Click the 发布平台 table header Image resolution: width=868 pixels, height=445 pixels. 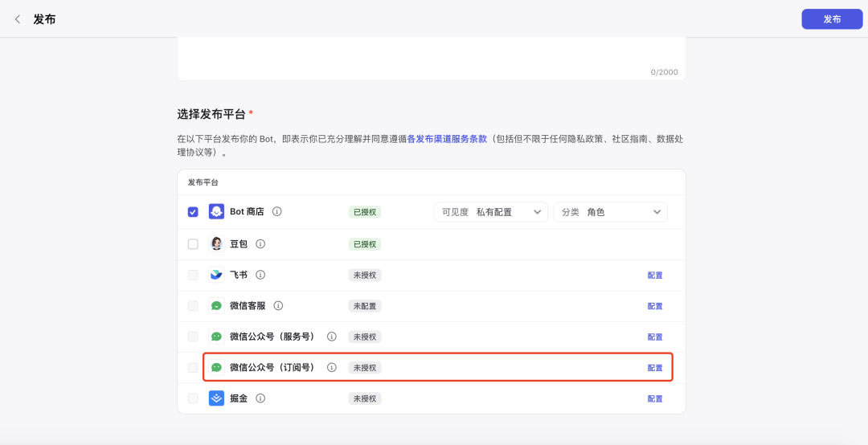pyautogui.click(x=203, y=182)
